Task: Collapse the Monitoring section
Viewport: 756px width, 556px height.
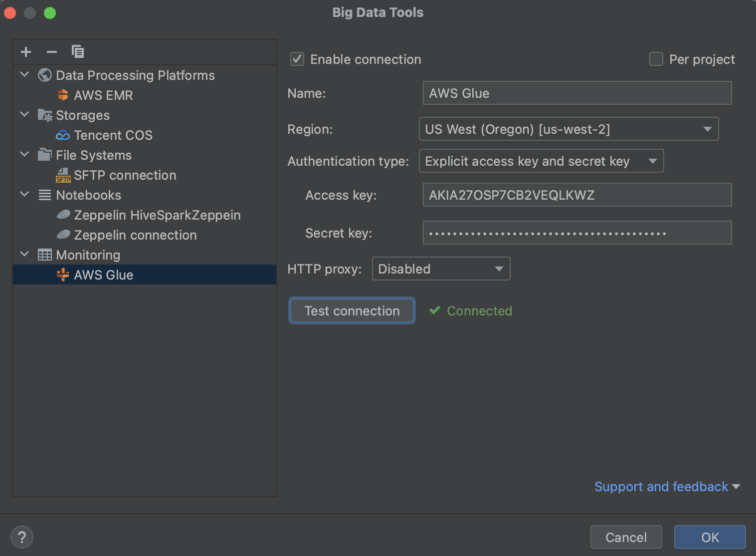Action: (24, 254)
